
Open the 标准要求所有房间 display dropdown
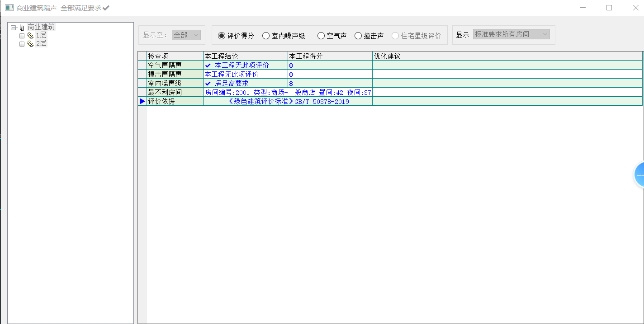tap(511, 34)
